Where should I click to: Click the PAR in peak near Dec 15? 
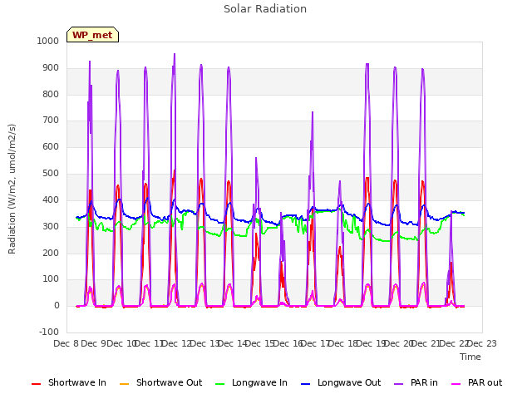point(256,158)
